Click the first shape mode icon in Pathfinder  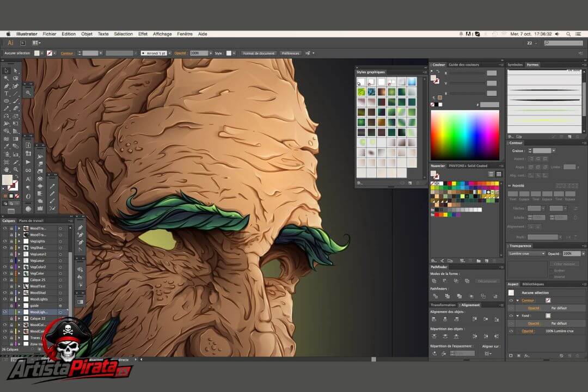[434, 281]
